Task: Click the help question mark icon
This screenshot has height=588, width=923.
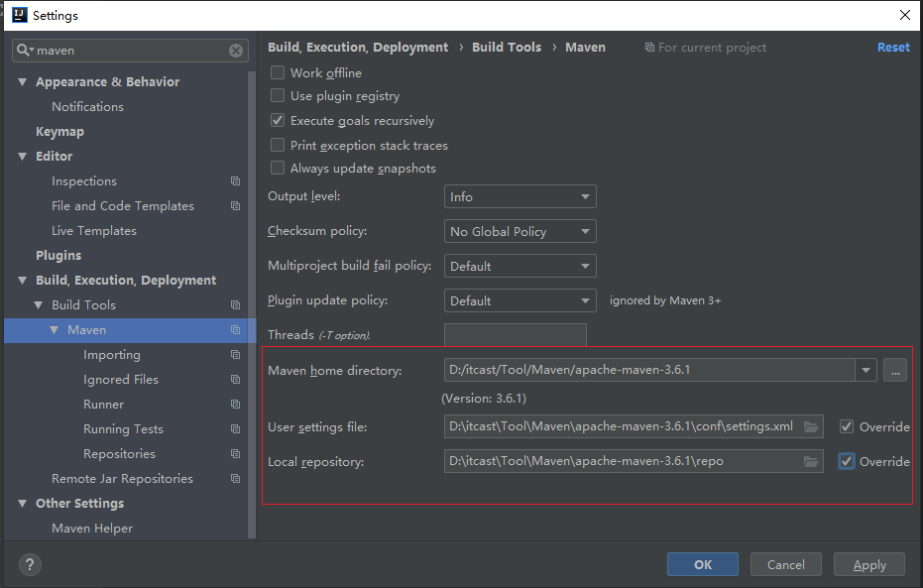Action: [x=28, y=565]
